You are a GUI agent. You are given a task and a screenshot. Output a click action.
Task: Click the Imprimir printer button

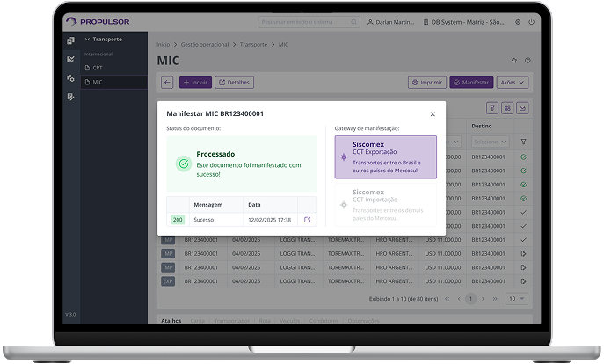[426, 82]
